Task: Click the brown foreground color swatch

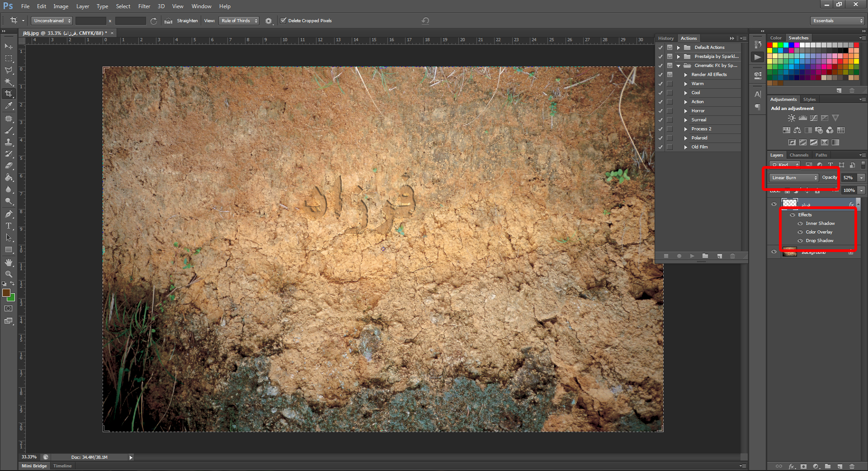Action: (x=6, y=293)
